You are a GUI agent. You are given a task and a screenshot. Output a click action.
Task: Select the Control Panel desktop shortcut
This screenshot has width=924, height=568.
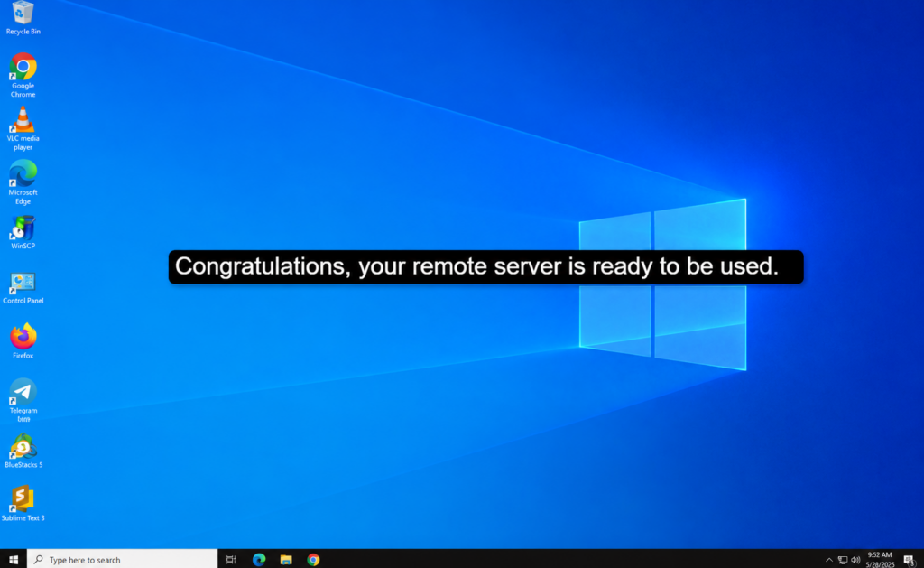click(23, 288)
